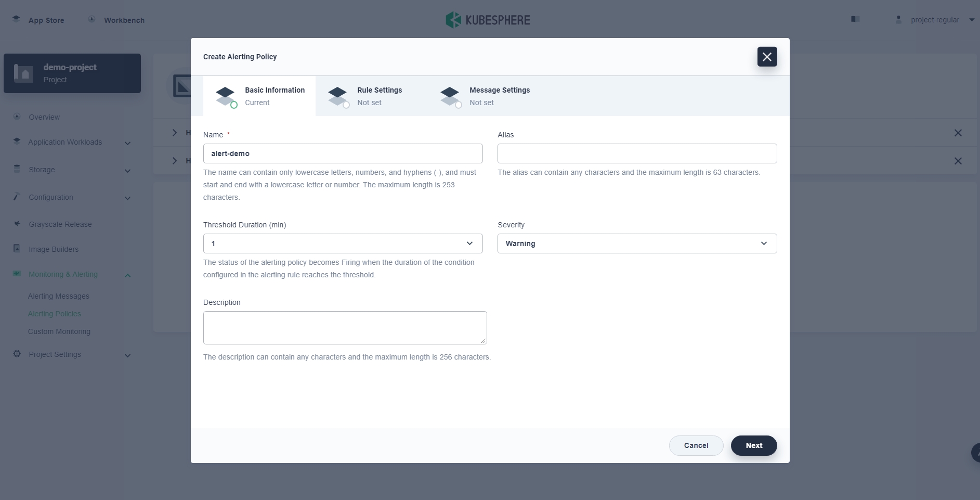Screen dimensions: 980x500
Task: Click the Description text area
Action: pos(345,327)
